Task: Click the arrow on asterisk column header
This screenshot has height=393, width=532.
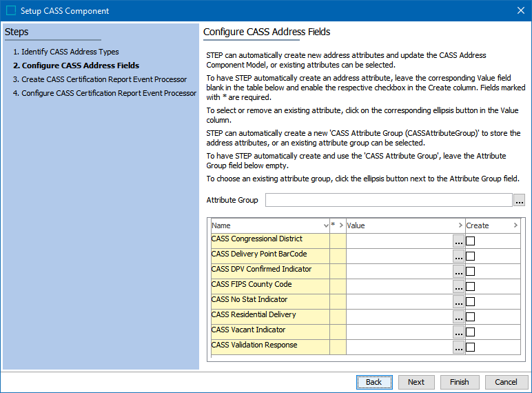Action: point(341,225)
